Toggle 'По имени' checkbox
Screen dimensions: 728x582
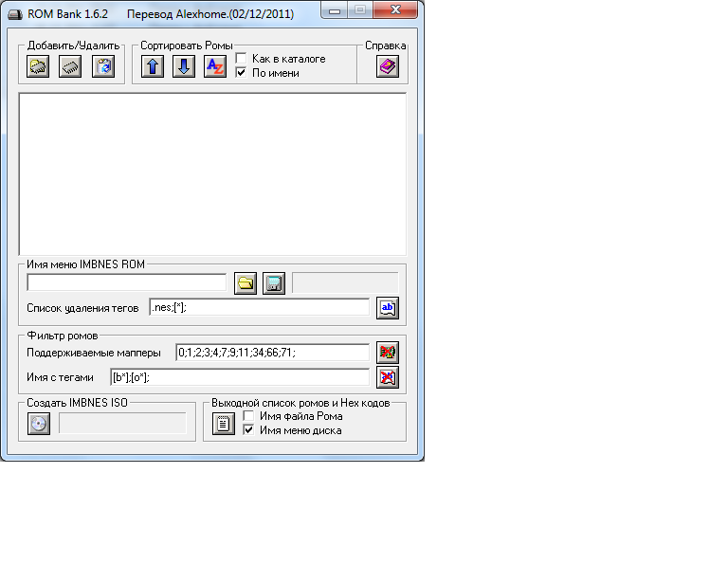pyautogui.click(x=241, y=73)
